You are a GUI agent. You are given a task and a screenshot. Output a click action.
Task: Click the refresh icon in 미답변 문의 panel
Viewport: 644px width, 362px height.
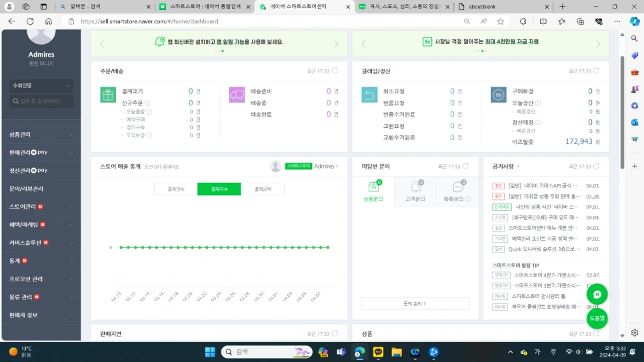465,166
